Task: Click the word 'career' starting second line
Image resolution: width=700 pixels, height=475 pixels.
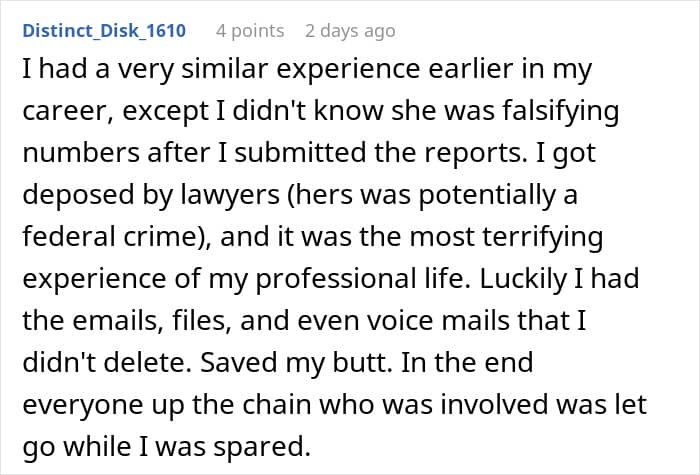Action: [x=71, y=112]
